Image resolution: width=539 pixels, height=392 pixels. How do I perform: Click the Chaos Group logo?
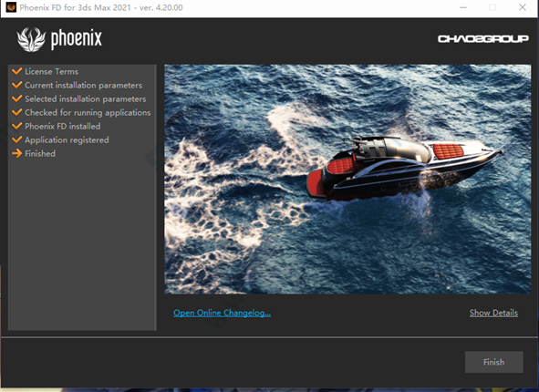click(x=483, y=39)
